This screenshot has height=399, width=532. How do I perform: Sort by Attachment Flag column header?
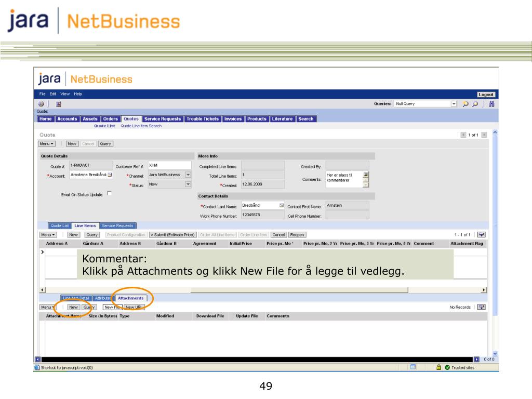[467, 244]
